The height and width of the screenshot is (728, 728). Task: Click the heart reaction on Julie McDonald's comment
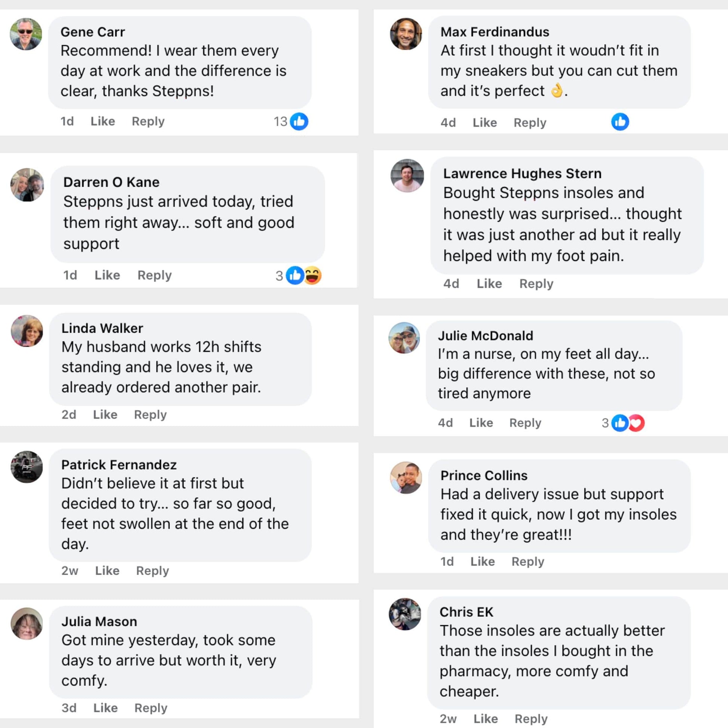click(637, 423)
